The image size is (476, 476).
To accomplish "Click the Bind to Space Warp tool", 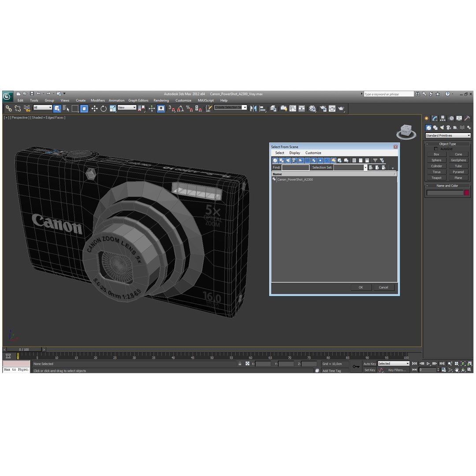I will tap(27, 108).
